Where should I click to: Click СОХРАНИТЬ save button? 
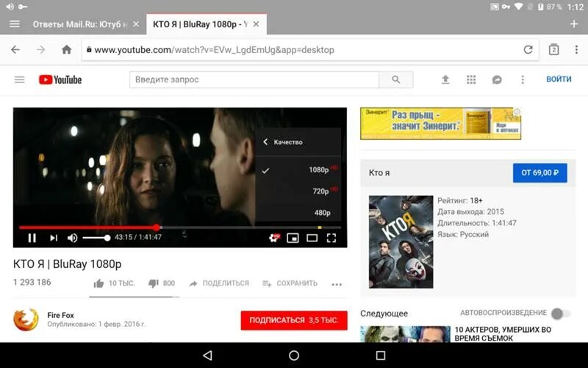click(290, 283)
